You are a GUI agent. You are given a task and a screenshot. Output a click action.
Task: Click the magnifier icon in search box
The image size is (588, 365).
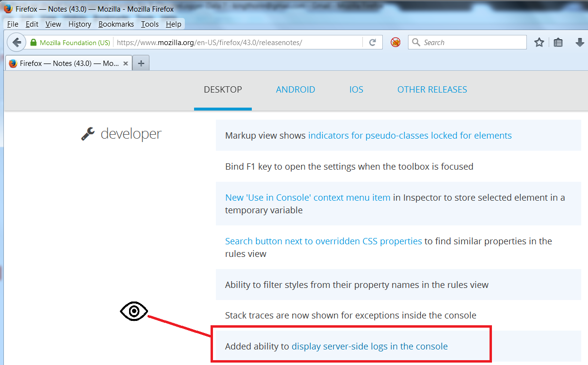(x=416, y=42)
